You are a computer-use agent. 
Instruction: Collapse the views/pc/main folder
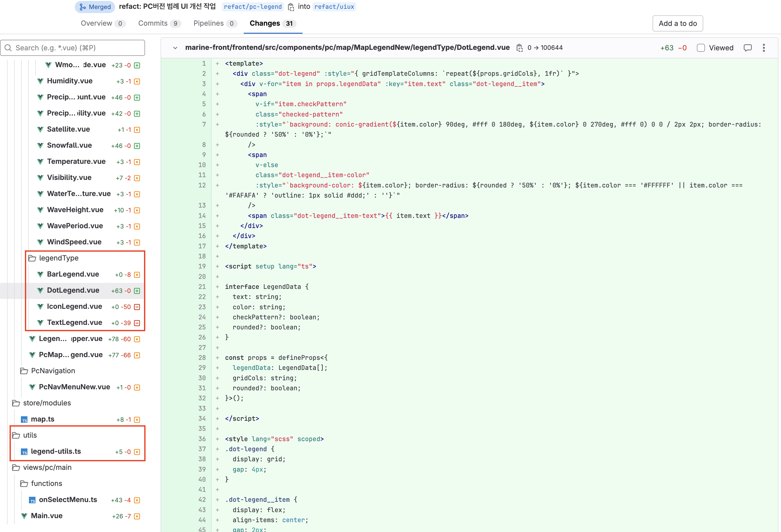coord(47,468)
